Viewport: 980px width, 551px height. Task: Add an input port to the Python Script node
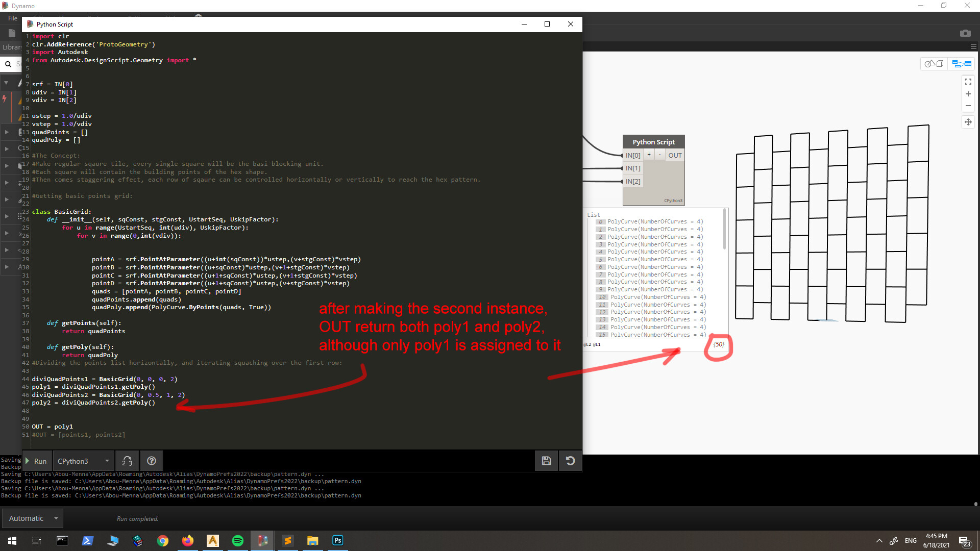point(649,154)
